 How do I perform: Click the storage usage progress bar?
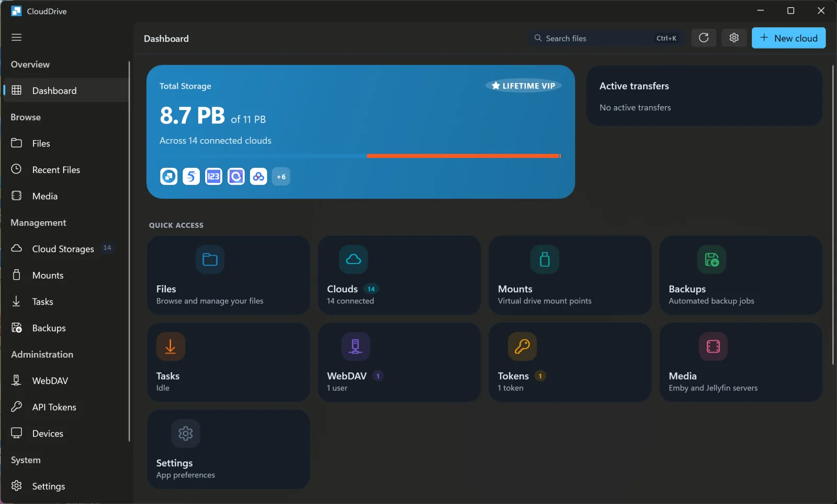pos(360,156)
